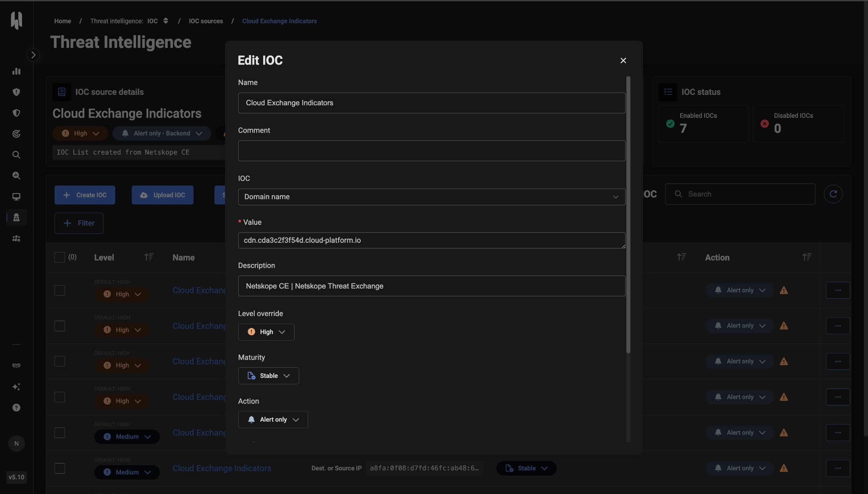This screenshot has height=494, width=868.
Task: Open the Level override High dropdown
Action: 266,332
